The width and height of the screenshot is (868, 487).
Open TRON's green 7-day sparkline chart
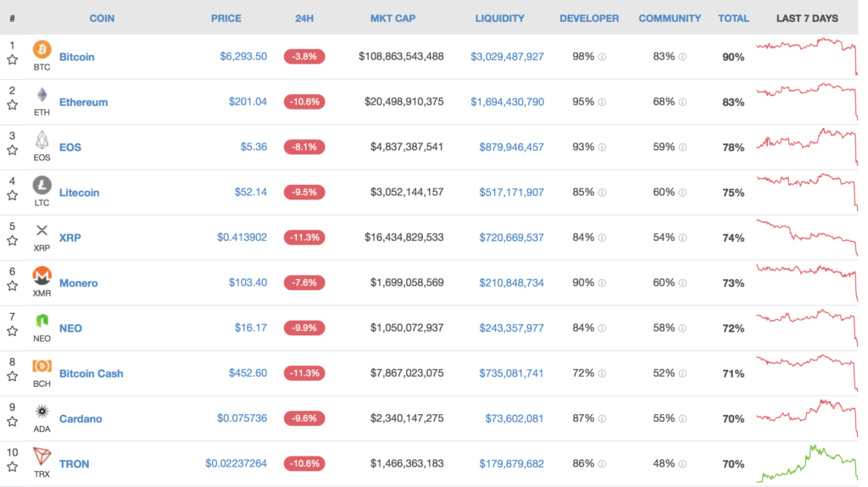(807, 463)
